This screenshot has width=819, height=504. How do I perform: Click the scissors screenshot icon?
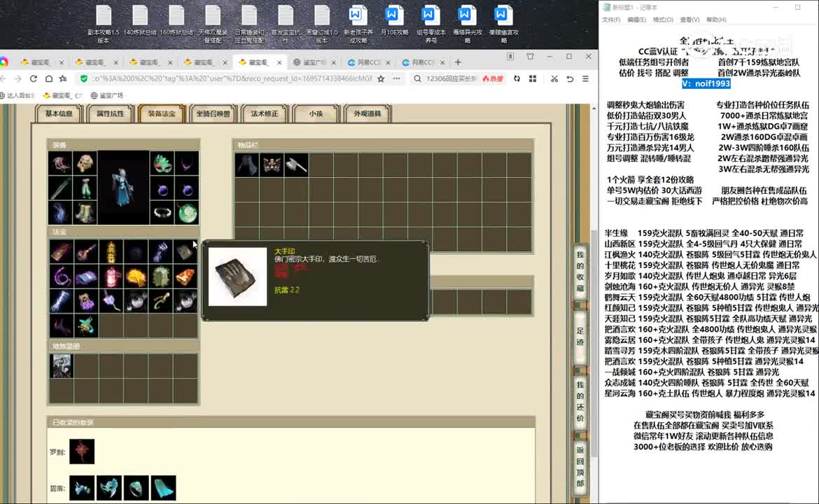click(554, 78)
